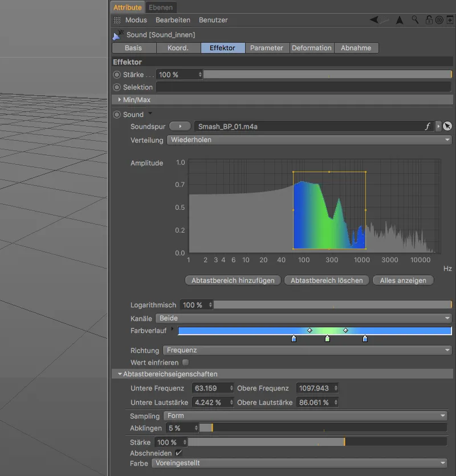Click the top-middle handle of the sampling range box

tap(329, 172)
